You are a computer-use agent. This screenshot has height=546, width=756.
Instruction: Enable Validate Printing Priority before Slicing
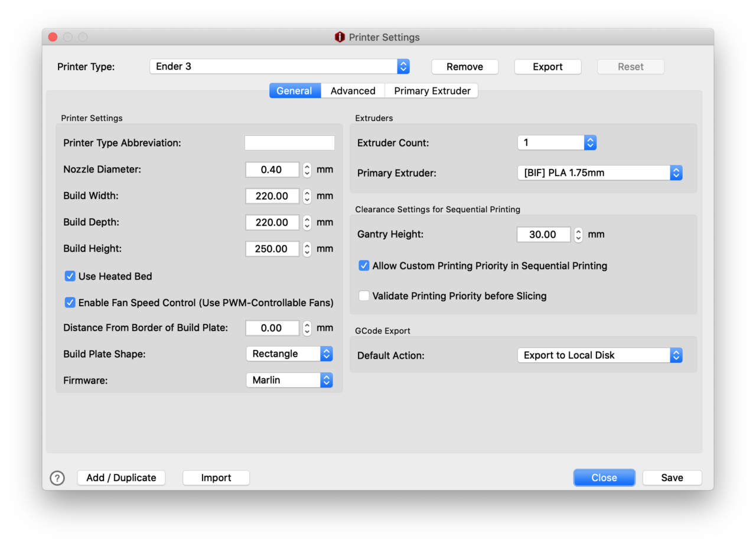point(364,295)
